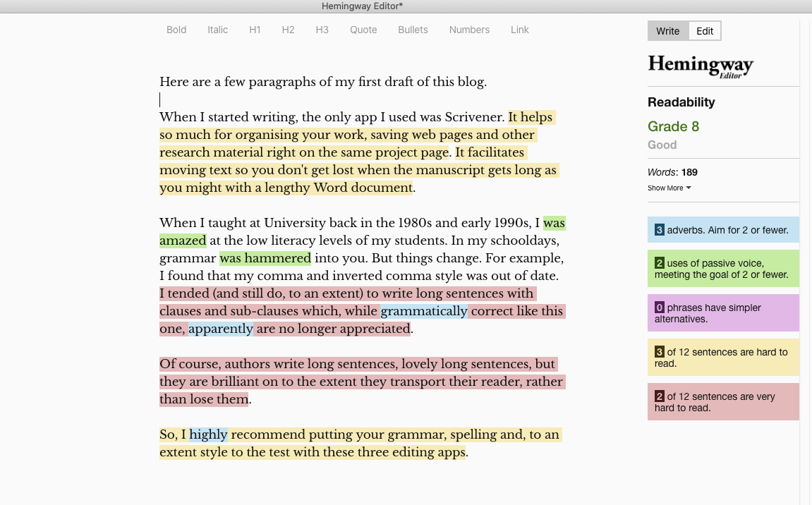The height and width of the screenshot is (505, 812).
Task: Expand Show More word statistics
Action: click(x=669, y=188)
